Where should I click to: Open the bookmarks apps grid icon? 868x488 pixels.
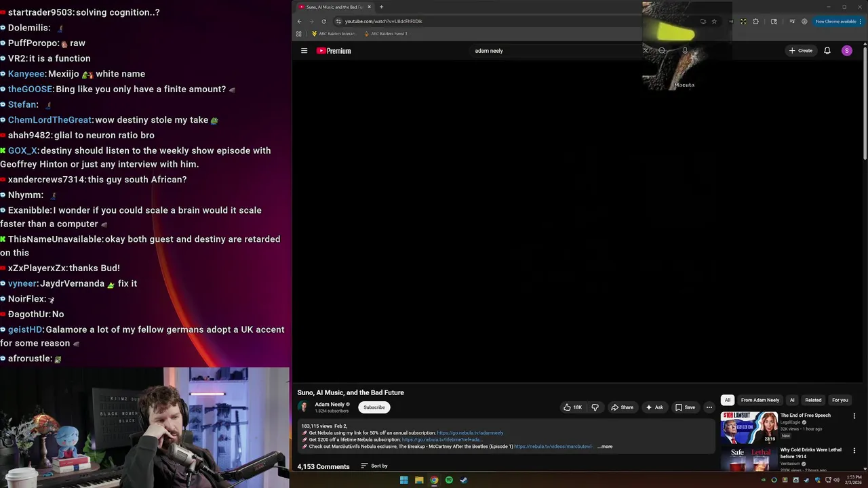point(299,34)
